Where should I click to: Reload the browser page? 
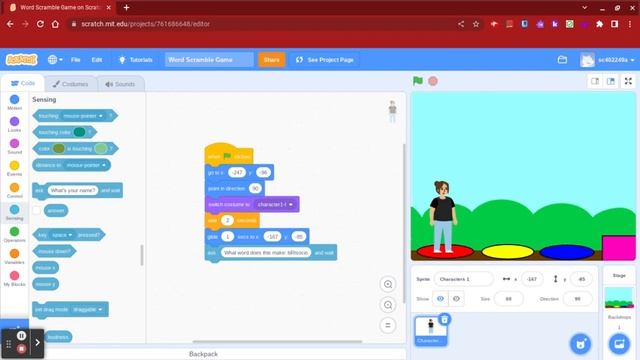pos(40,24)
